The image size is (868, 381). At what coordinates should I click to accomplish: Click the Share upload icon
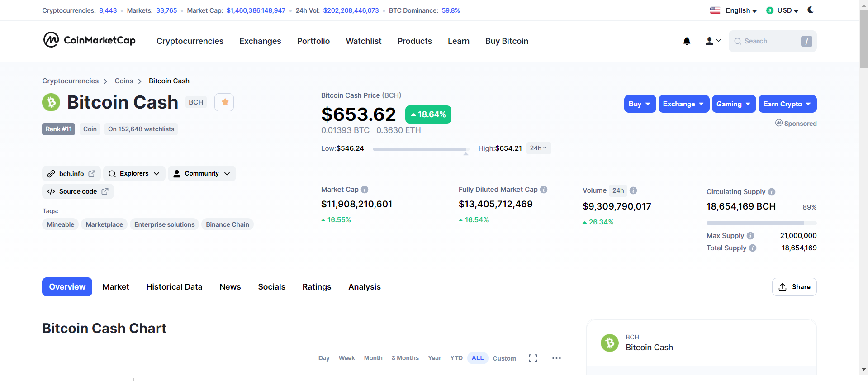click(783, 287)
